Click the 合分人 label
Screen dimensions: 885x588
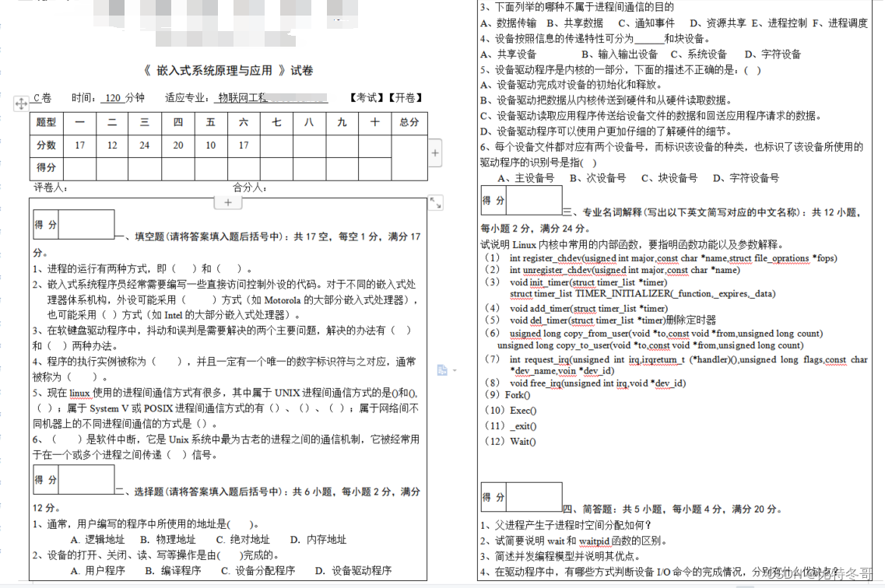click(x=250, y=187)
